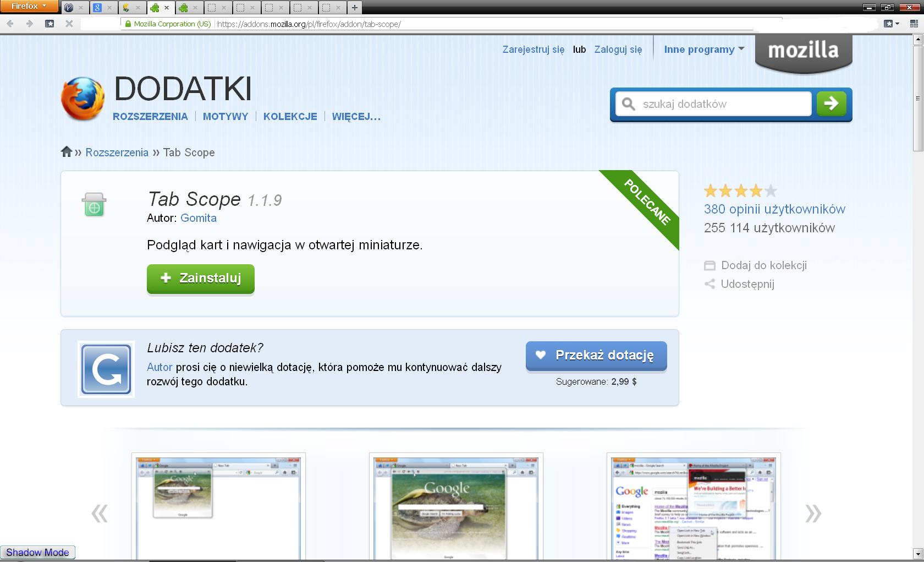
Task: Open the first screenshot thumbnail
Action: [x=218, y=506]
